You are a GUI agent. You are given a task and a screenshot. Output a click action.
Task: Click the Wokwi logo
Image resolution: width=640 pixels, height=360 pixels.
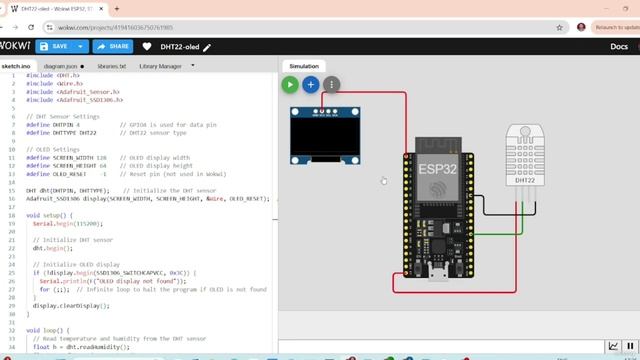tap(15, 46)
